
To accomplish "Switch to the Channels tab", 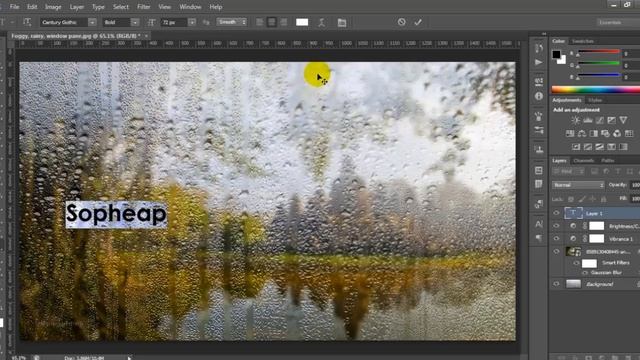I will [x=584, y=161].
